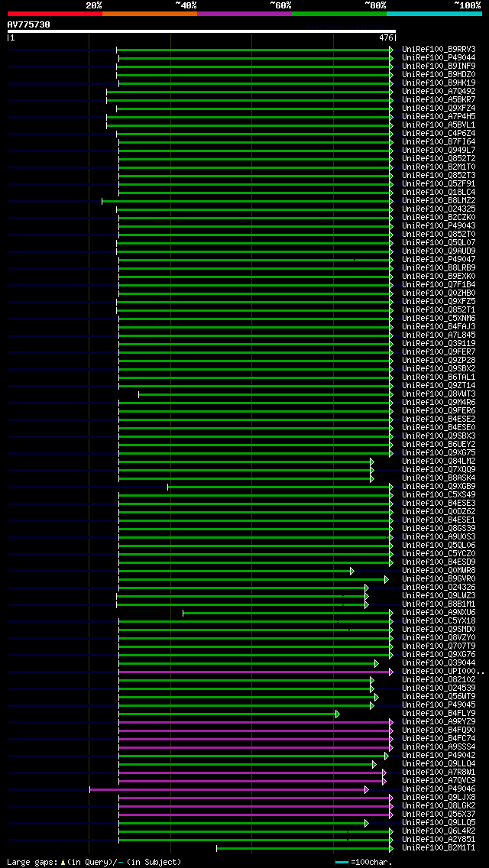Select label UniRef100_Q9LJX8
Screen dimensions: 489x868
pos(439,798)
